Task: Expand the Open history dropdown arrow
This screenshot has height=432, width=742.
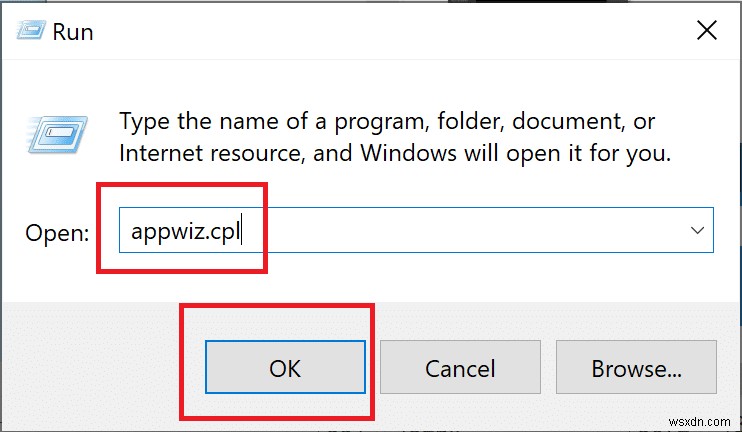Action: click(x=697, y=230)
